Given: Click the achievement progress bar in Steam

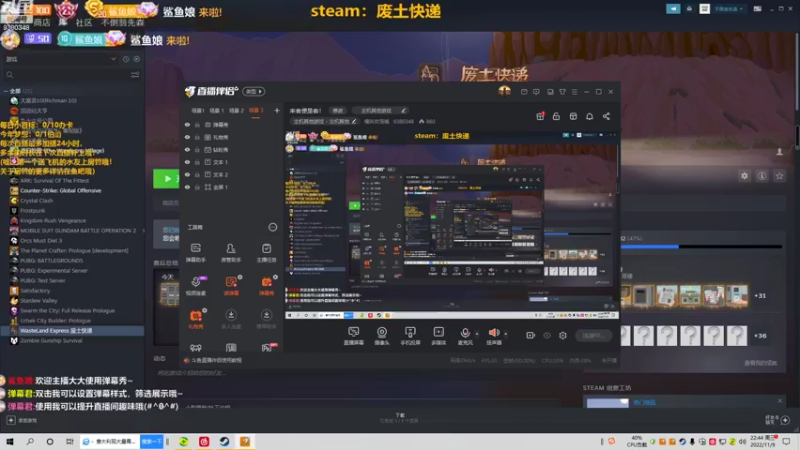Looking at the screenshot, I should (x=702, y=247).
